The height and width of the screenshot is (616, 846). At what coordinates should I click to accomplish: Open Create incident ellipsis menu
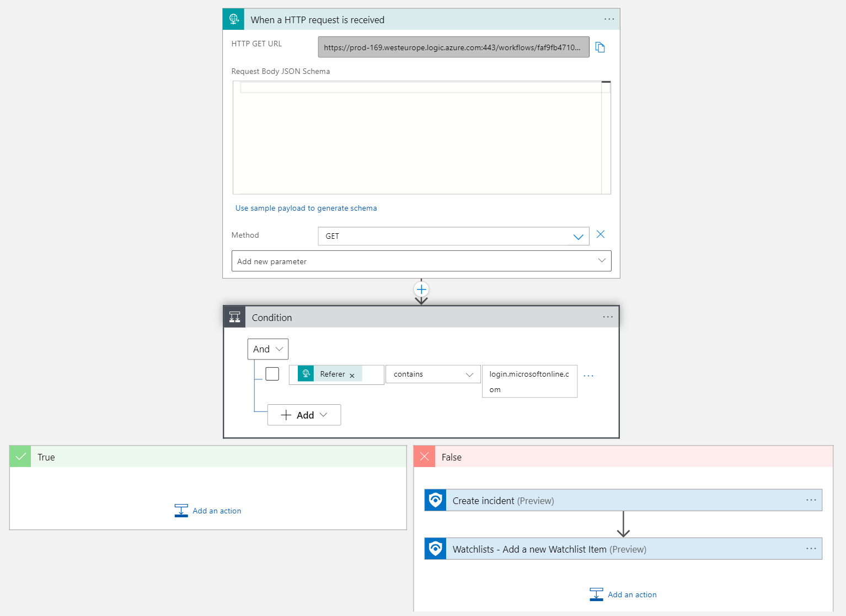pyautogui.click(x=811, y=500)
